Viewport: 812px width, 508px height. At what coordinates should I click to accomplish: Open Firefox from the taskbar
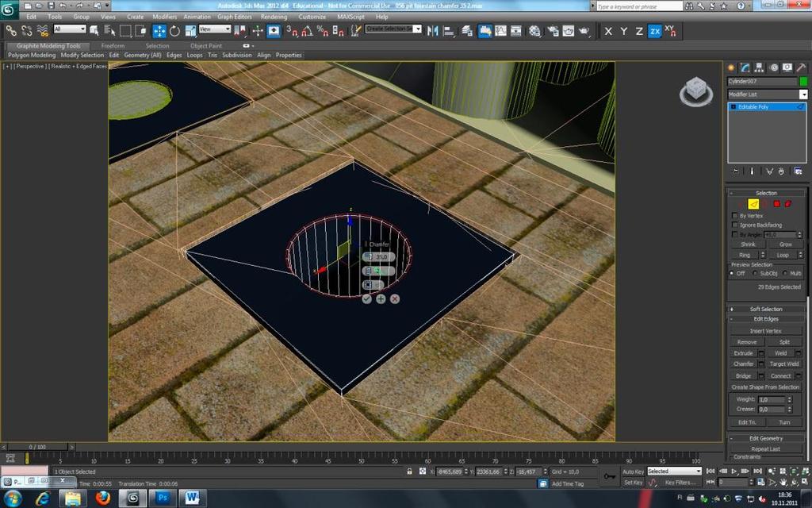coord(103,498)
